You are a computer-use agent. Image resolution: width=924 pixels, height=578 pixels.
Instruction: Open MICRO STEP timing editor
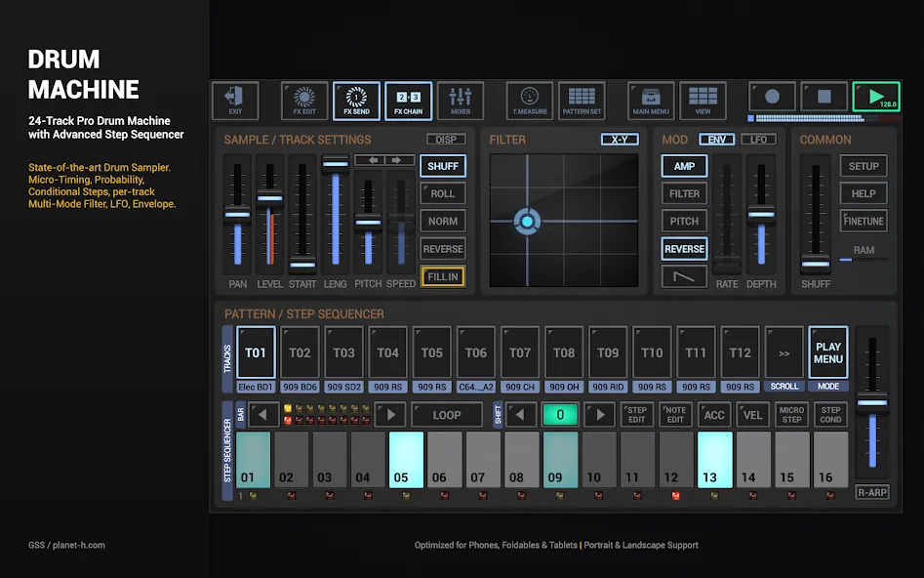coord(791,415)
